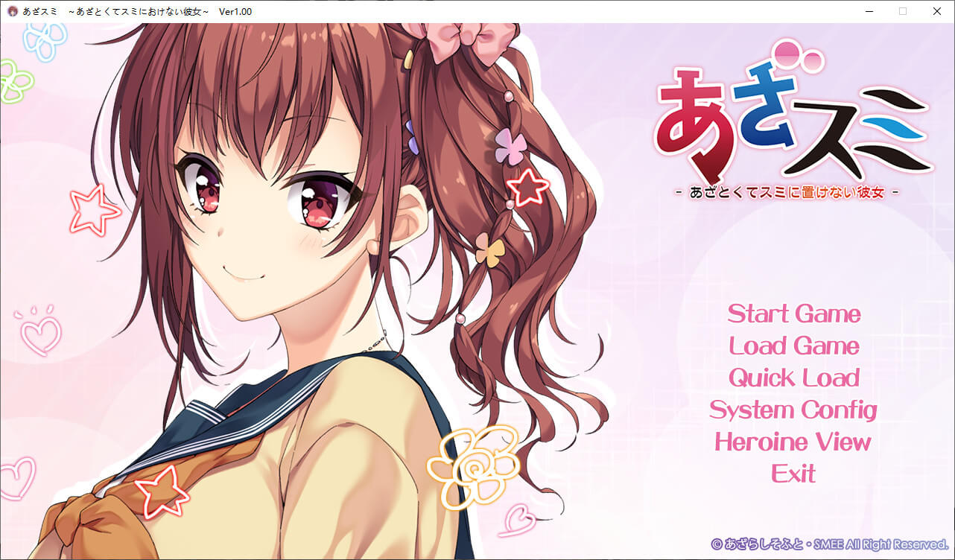Click the blue flower outline decoration
Viewport: 955px width, 560px height.
pos(47,40)
